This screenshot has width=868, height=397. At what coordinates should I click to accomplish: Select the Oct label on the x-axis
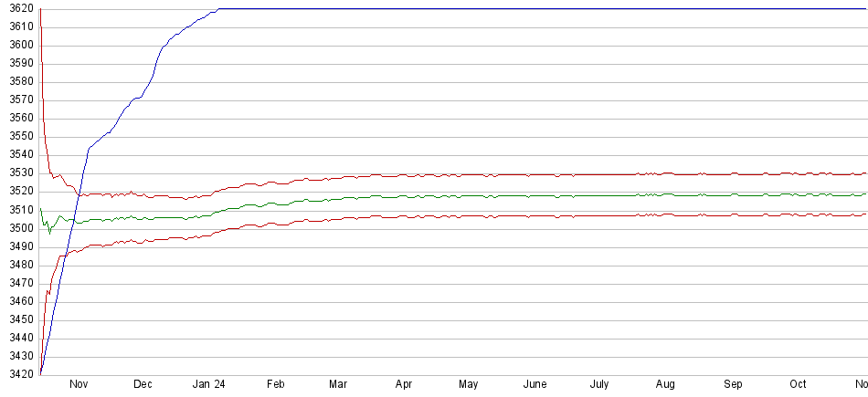(x=798, y=385)
